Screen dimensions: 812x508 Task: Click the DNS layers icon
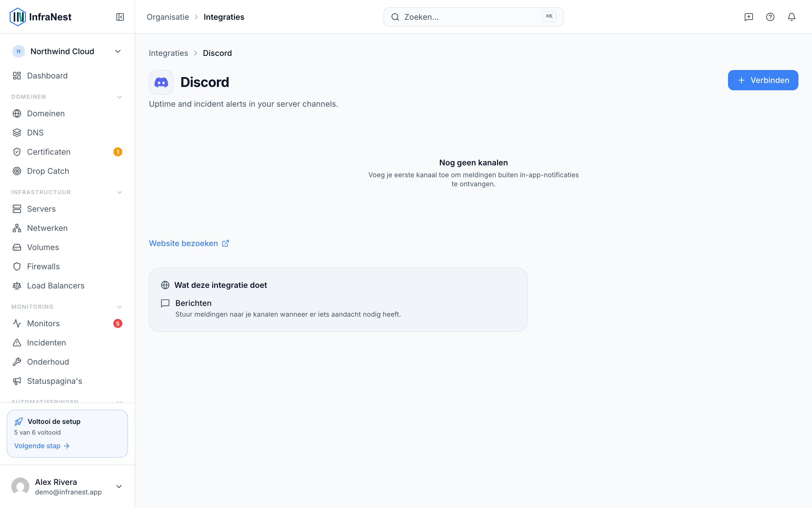coord(17,133)
